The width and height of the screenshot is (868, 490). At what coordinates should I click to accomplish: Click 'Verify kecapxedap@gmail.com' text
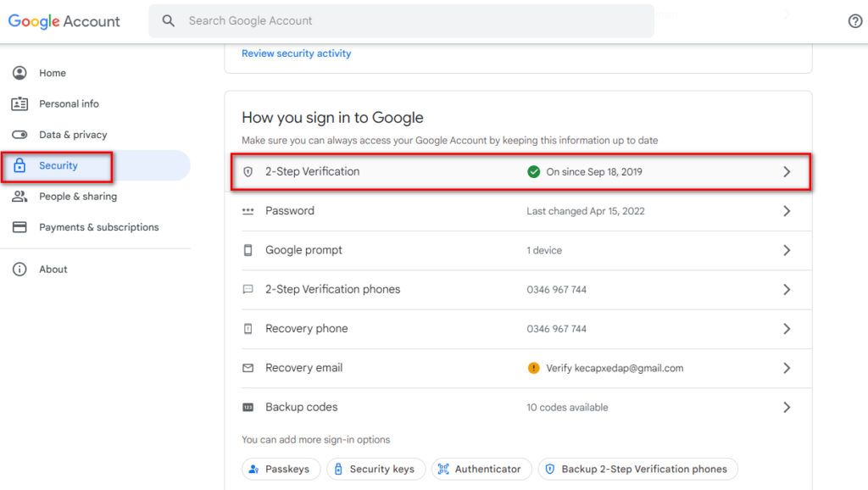coord(615,368)
